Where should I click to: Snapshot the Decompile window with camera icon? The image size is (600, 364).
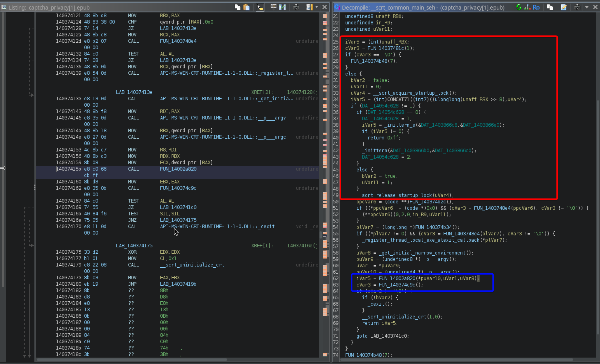click(577, 7)
